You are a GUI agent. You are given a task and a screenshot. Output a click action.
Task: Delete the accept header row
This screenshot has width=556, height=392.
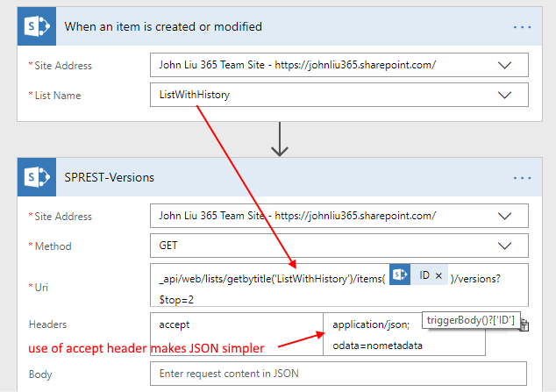click(524, 325)
